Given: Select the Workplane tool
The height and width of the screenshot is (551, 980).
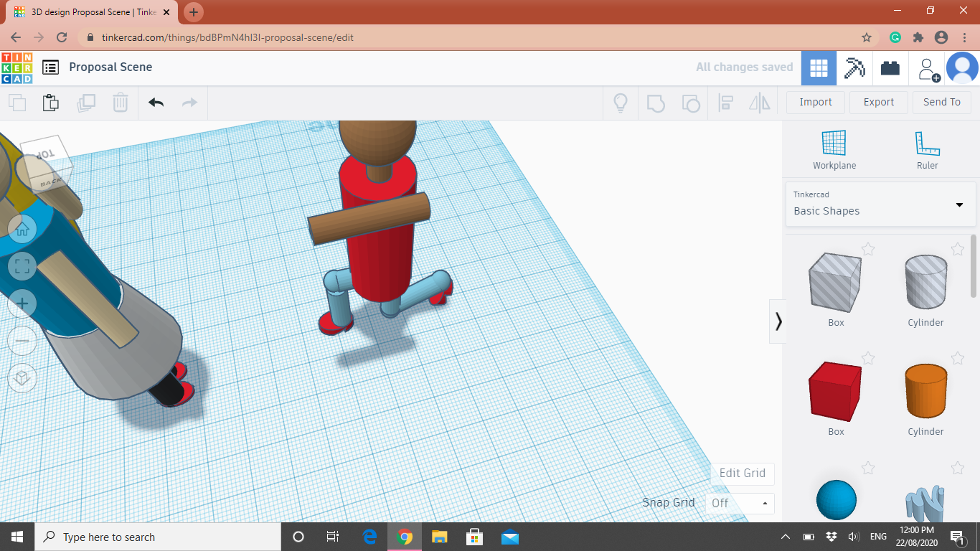Looking at the screenshot, I should pos(834,150).
